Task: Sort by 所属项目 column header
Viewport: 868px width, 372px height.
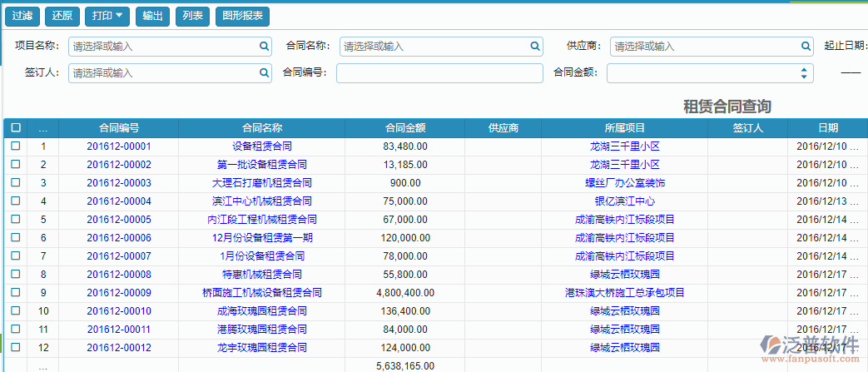Action: pyautogui.click(x=624, y=128)
